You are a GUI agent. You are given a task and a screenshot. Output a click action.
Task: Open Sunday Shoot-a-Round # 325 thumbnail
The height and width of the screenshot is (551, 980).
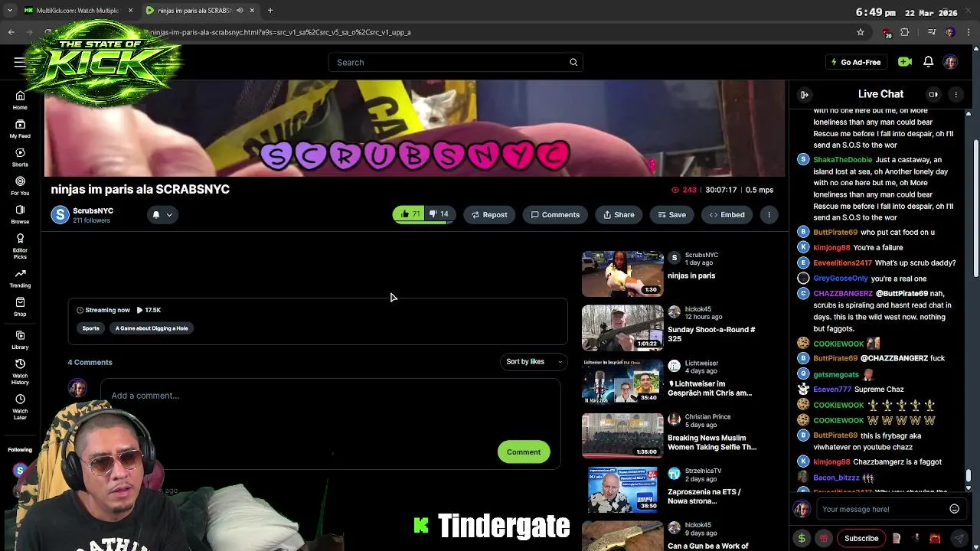[x=622, y=328]
